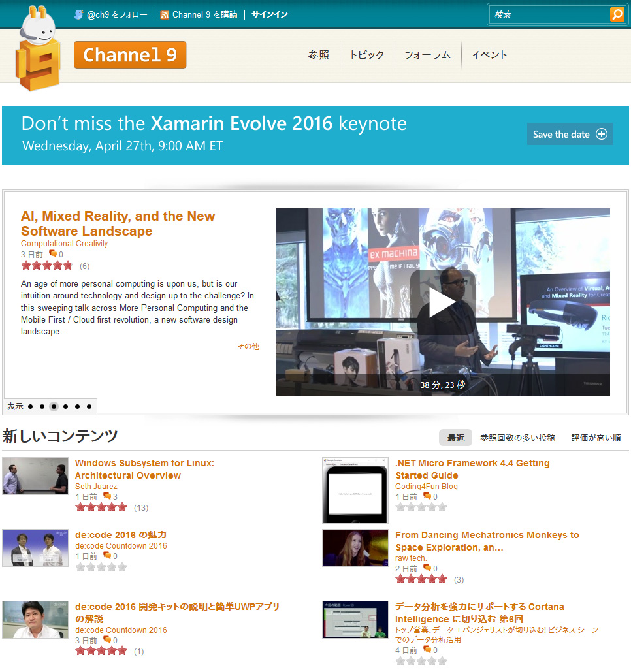Open AI, Mixed Reality title link
Image resolution: width=631 pixels, height=672 pixels.
(118, 223)
